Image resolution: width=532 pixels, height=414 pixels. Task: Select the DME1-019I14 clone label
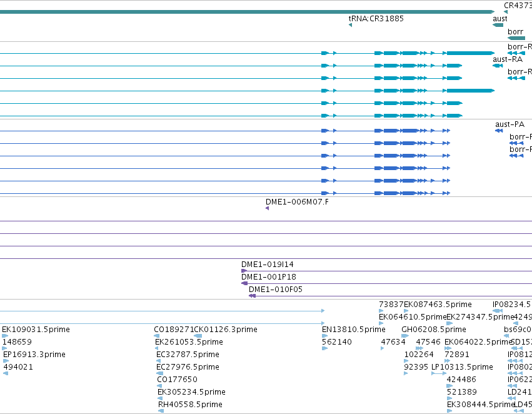coord(268,265)
